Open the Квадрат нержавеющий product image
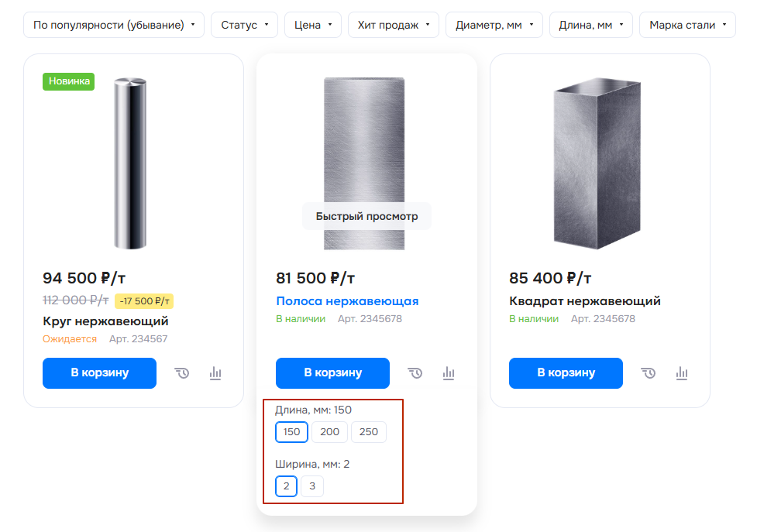This screenshot has height=532, width=757. tap(597, 163)
